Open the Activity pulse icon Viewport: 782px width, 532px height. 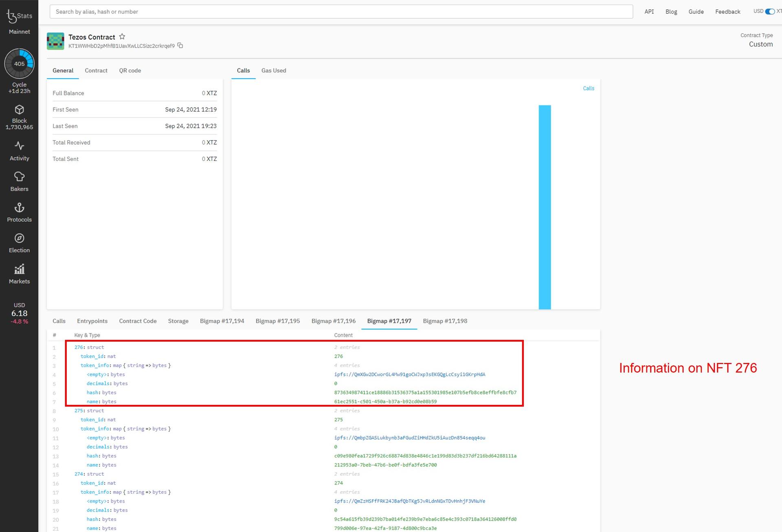click(19, 146)
